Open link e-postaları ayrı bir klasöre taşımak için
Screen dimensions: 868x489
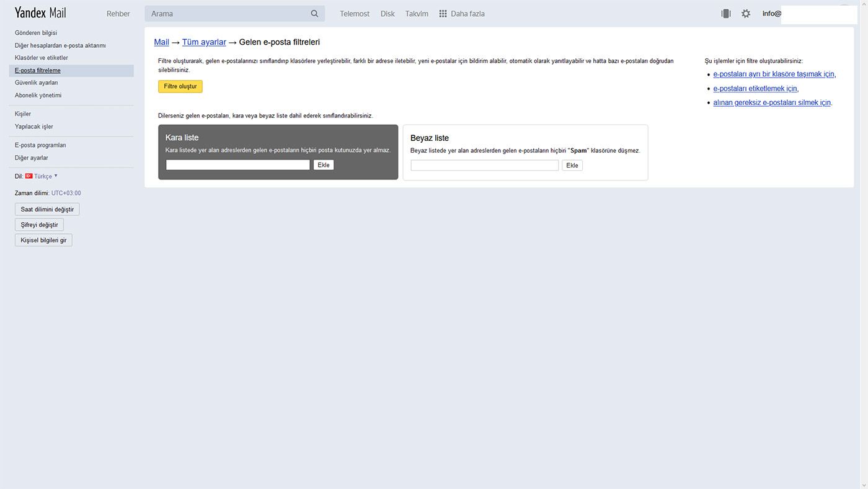pyautogui.click(x=774, y=74)
